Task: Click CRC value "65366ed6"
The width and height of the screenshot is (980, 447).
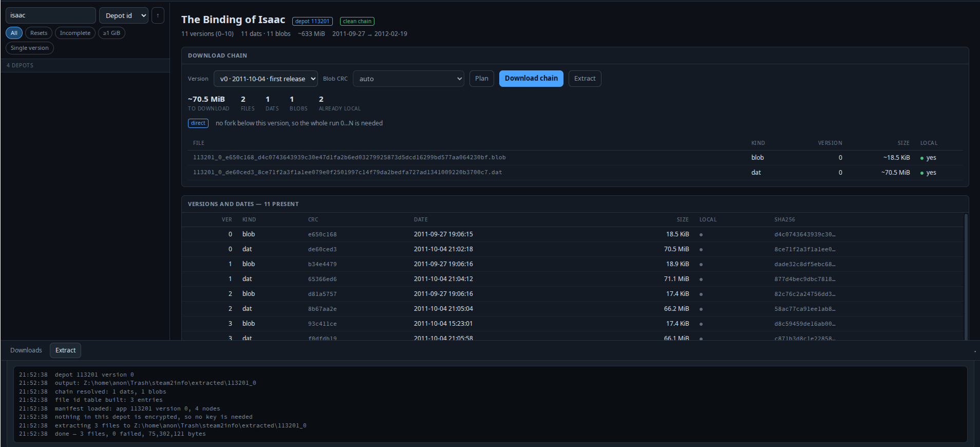Action: click(323, 279)
